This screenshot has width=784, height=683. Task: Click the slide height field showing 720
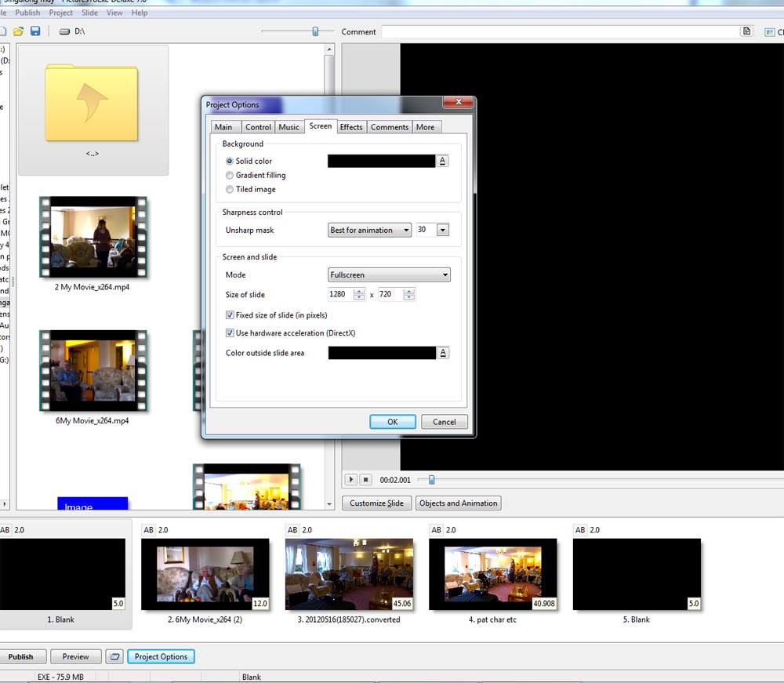tap(390, 295)
